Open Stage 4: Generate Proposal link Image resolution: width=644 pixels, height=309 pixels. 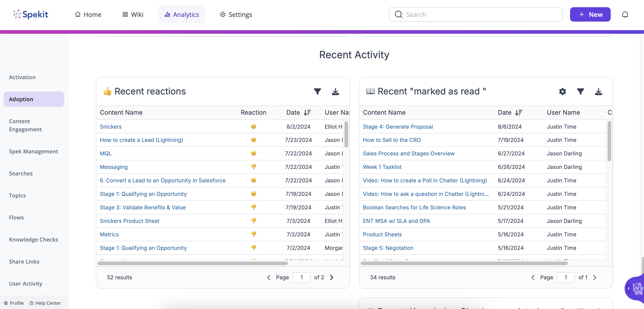coord(398,126)
